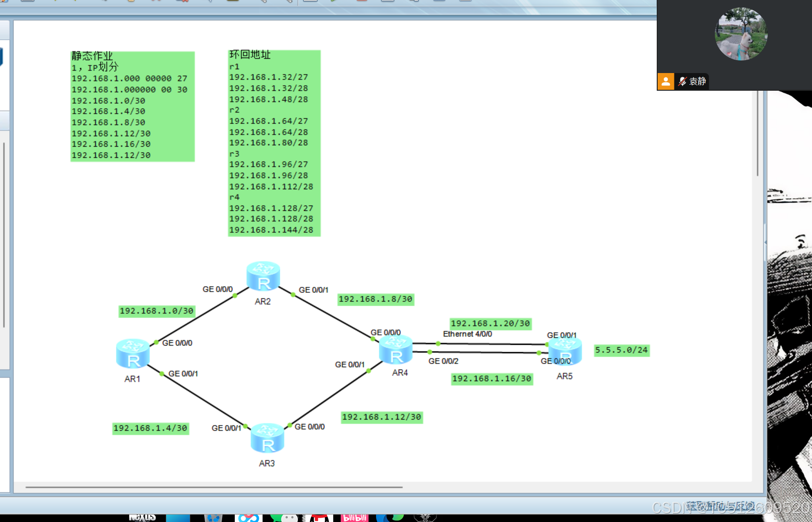Click the 192.168.1.112/28 line under r3
The image size is (812, 522).
point(271,187)
